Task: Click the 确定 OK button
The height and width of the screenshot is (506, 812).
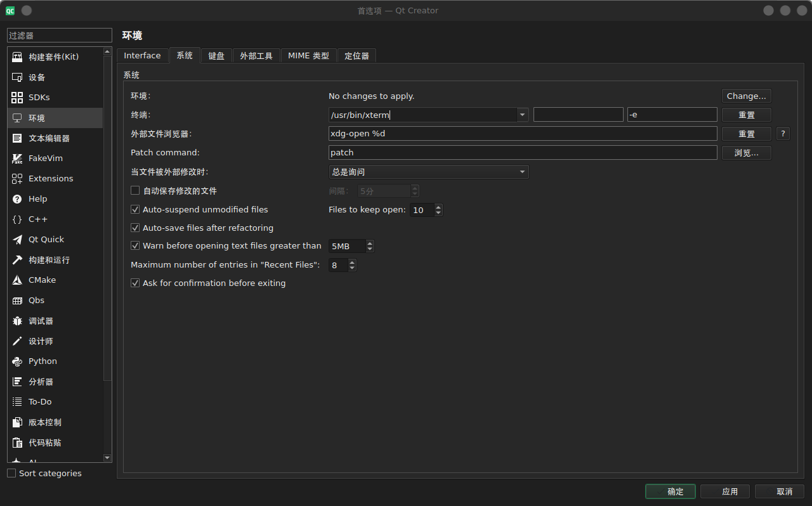Action: [x=671, y=491]
